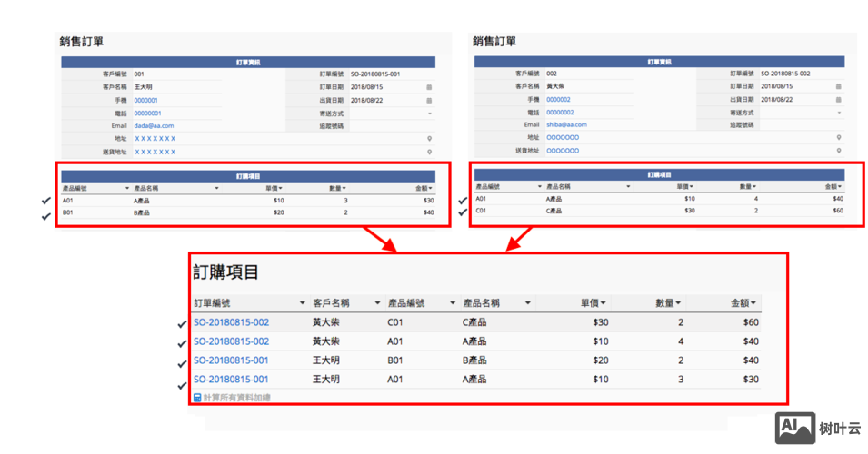Open SO-20180815-002 link in 黃大柴 A01 row
The height and width of the screenshot is (454, 868).
coord(232,341)
